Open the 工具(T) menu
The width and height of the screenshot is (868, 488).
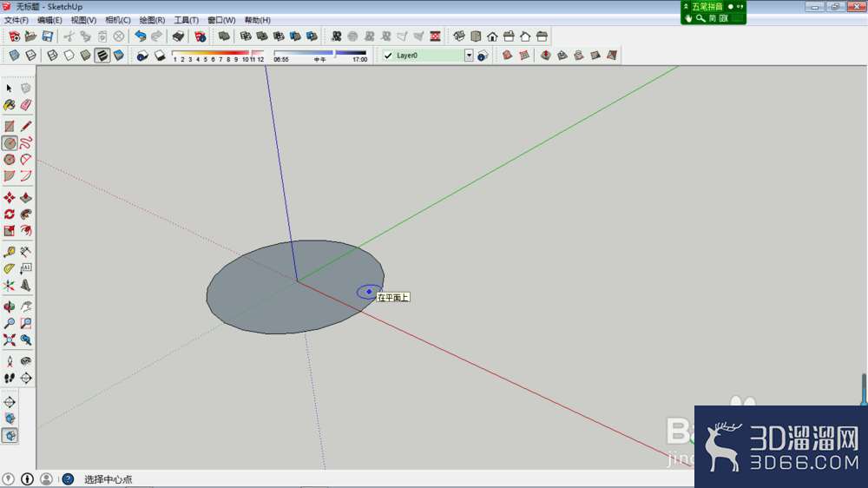pos(187,20)
